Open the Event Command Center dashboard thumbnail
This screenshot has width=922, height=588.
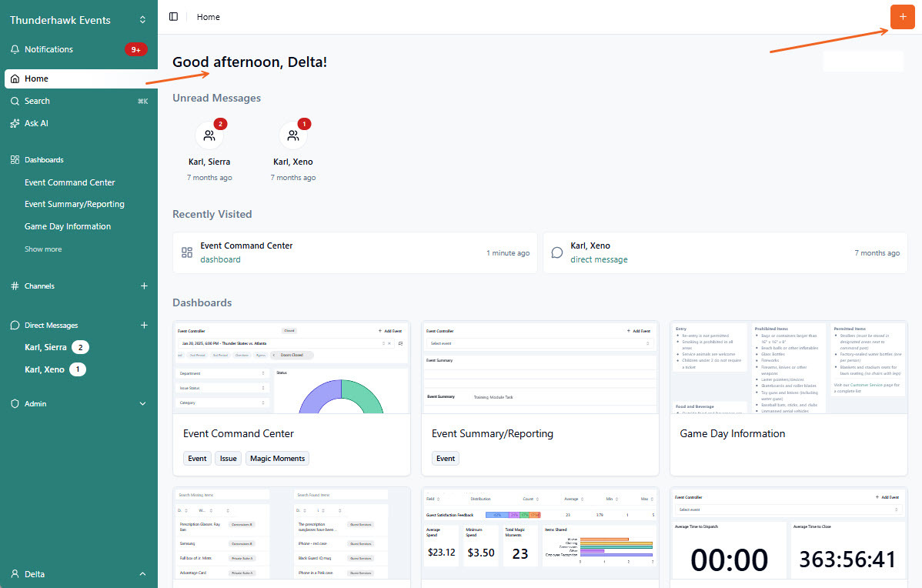click(x=292, y=368)
